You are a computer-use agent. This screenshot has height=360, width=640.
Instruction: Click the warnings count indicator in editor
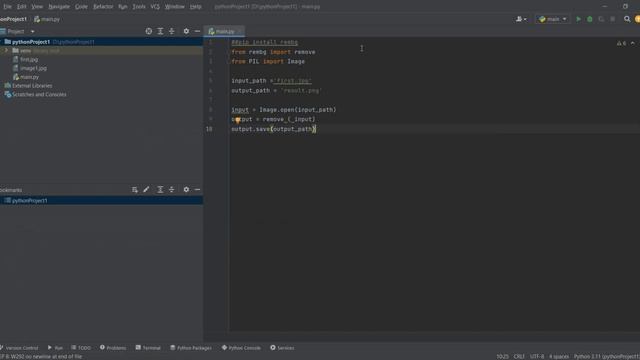tap(621, 43)
